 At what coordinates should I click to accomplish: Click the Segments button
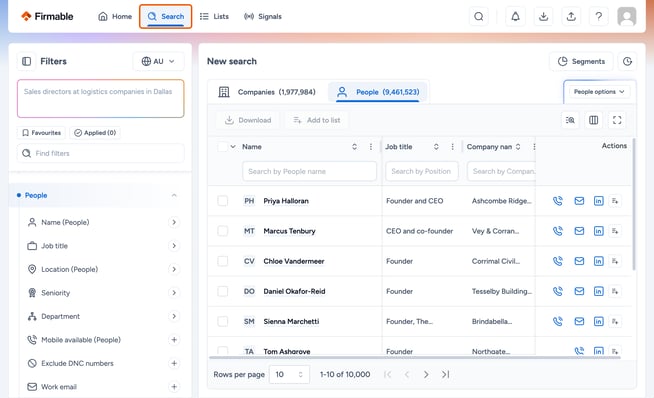point(581,61)
